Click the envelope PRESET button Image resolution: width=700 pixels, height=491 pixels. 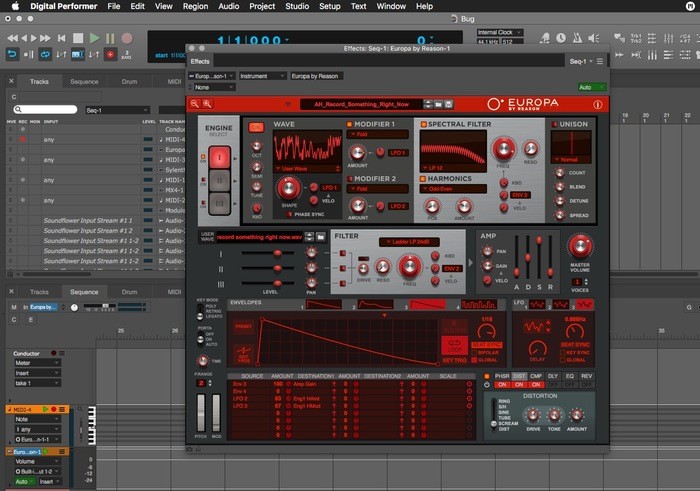[243, 327]
